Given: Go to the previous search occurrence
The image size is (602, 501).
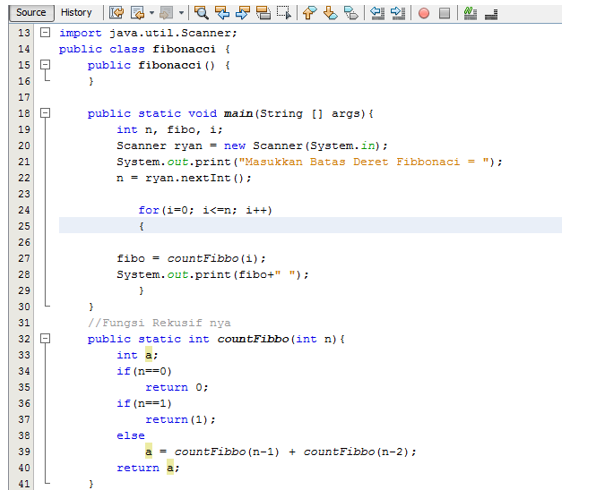Looking at the screenshot, I should [x=222, y=13].
